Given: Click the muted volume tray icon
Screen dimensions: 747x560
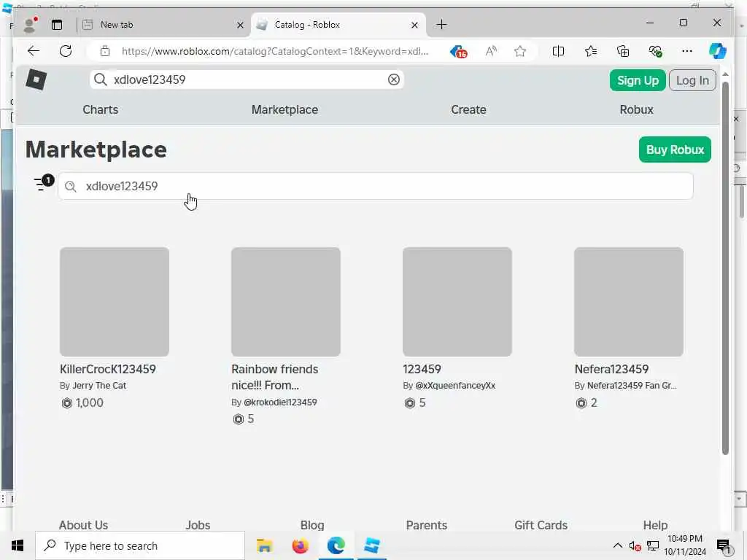Looking at the screenshot, I should coord(635,545).
